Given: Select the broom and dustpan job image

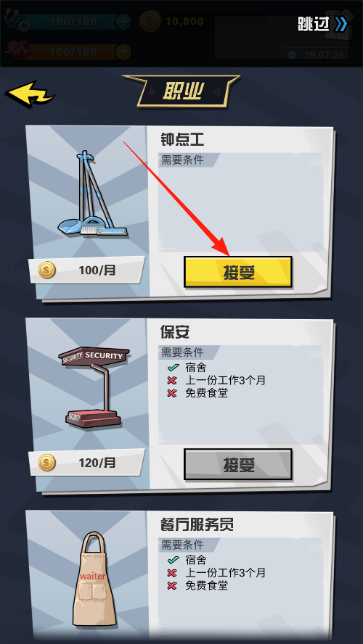Looking at the screenshot, I should [92, 194].
